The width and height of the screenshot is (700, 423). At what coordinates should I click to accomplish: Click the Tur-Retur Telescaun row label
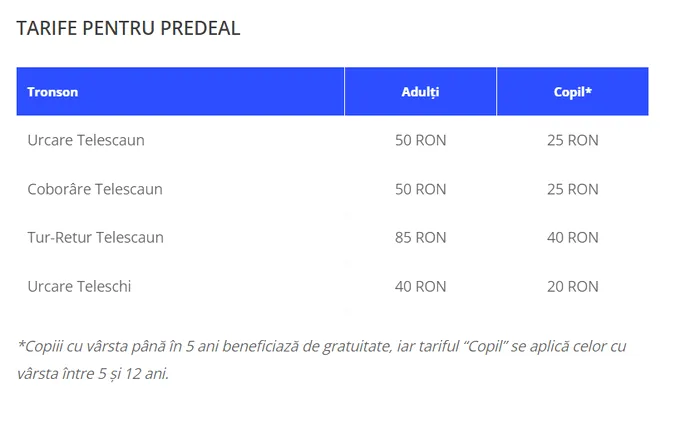point(96,237)
